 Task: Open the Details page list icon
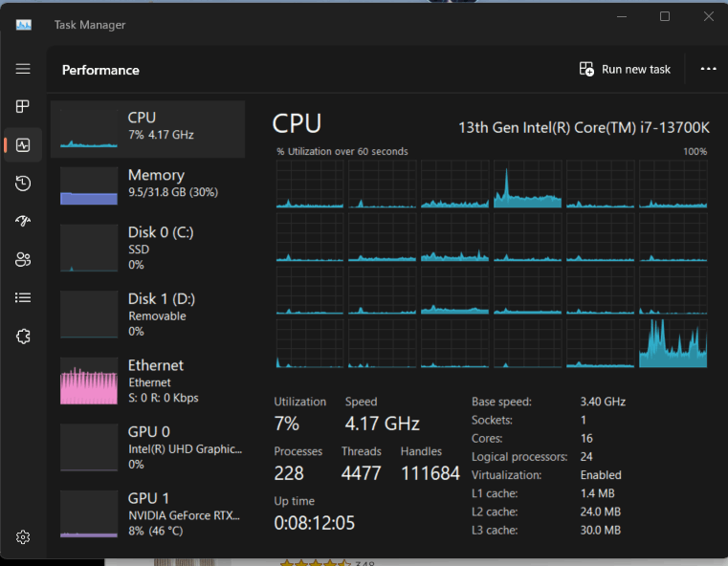point(23,297)
